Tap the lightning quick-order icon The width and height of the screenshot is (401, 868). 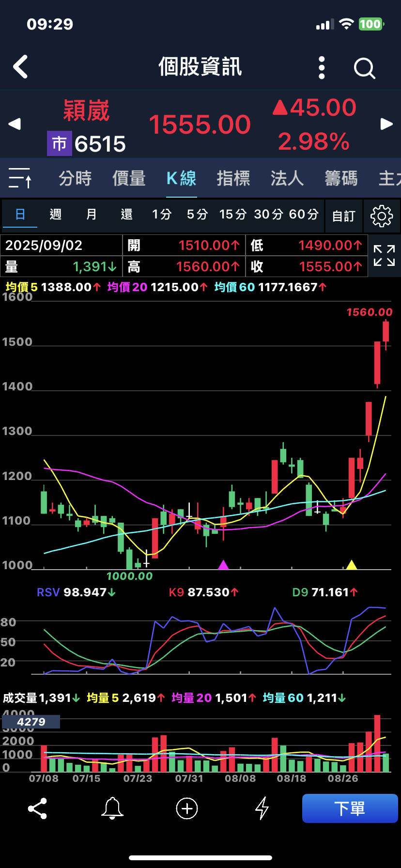(x=262, y=808)
